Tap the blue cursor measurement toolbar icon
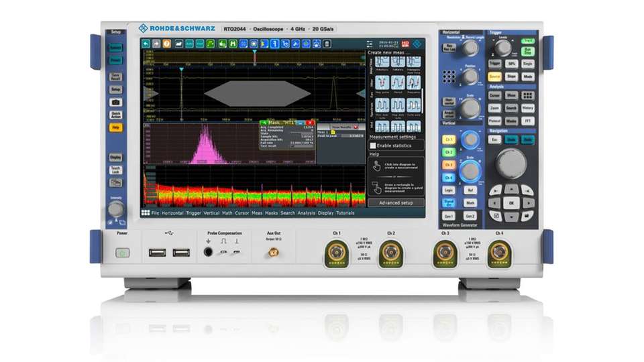Viewport: 644px width, 362px height. (275, 44)
